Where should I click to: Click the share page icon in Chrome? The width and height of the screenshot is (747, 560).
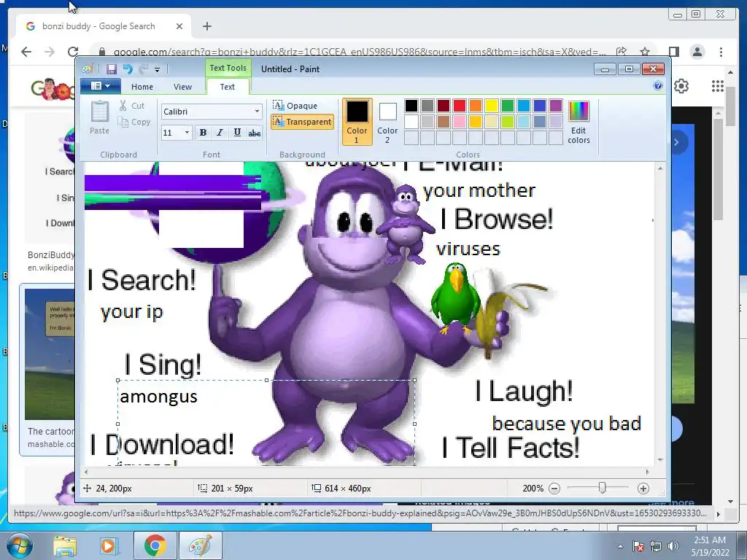tap(621, 52)
